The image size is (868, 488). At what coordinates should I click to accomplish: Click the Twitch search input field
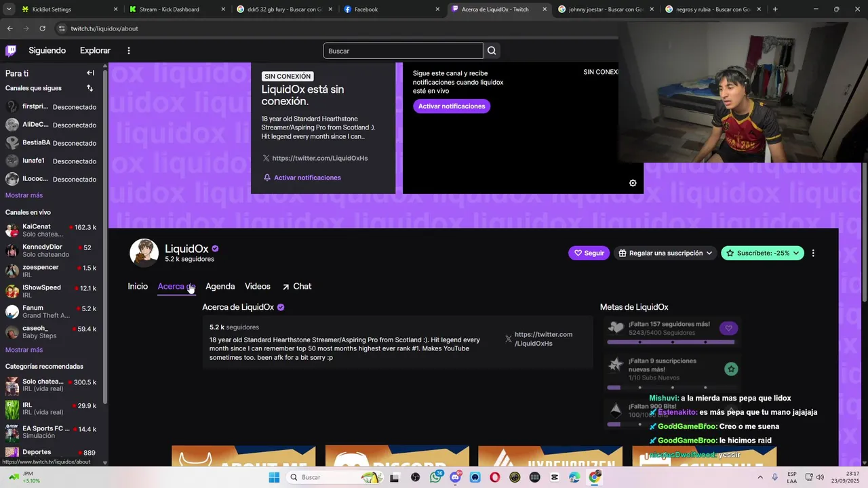pyautogui.click(x=403, y=51)
